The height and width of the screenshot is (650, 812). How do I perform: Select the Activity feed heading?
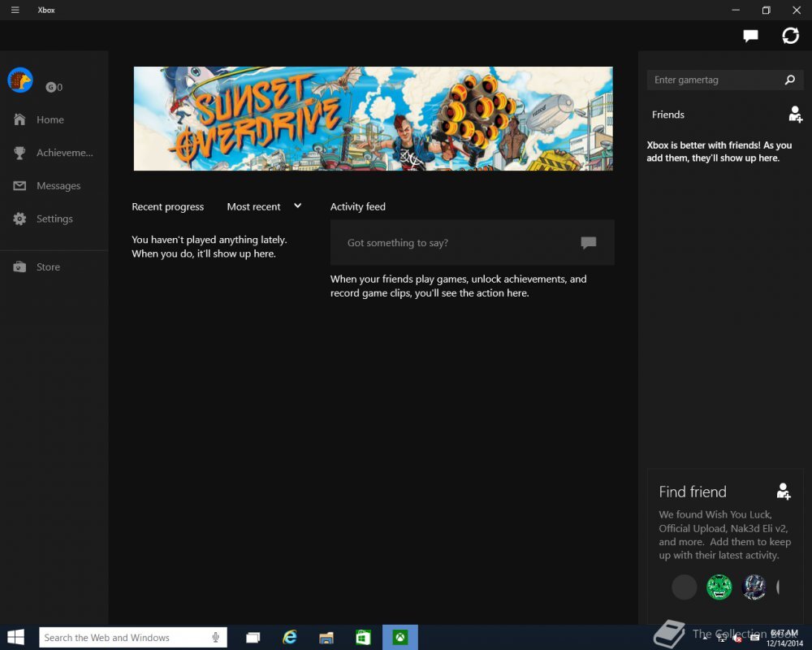click(x=357, y=207)
